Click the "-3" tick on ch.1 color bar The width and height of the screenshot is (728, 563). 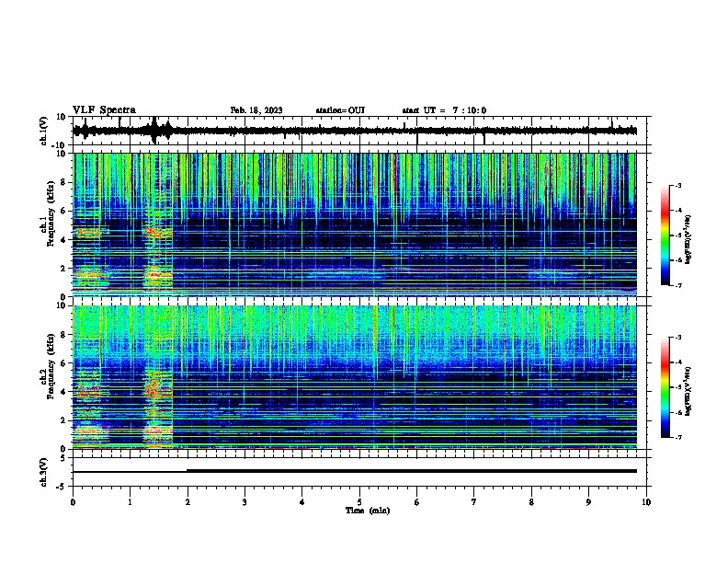click(677, 185)
